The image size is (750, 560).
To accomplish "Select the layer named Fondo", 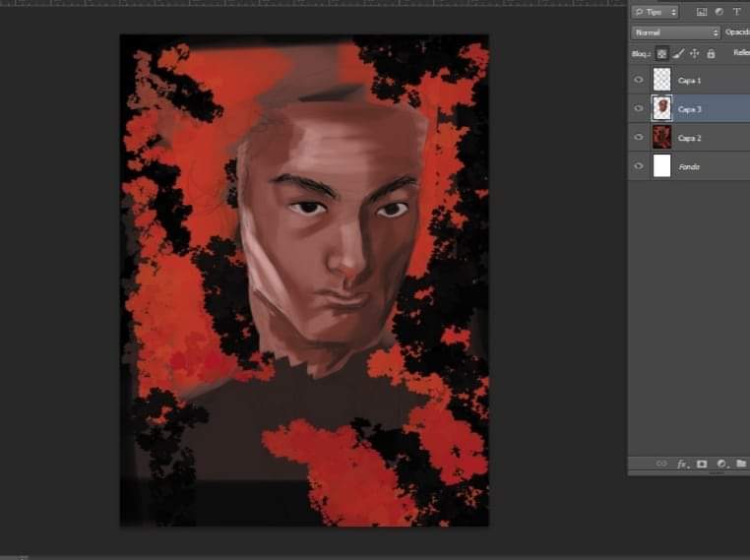I will coord(689,166).
